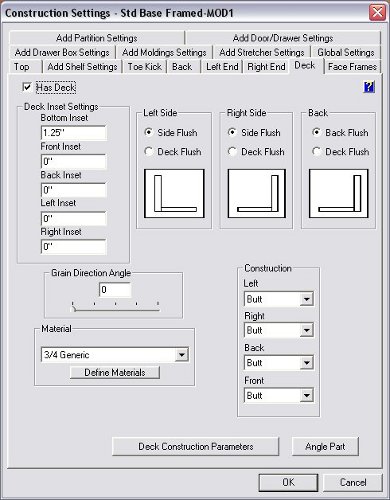Go to the Global Settings tab

(346, 53)
